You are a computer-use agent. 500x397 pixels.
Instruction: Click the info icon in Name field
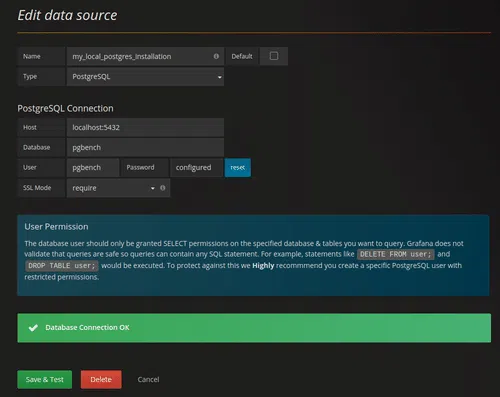tap(216, 56)
